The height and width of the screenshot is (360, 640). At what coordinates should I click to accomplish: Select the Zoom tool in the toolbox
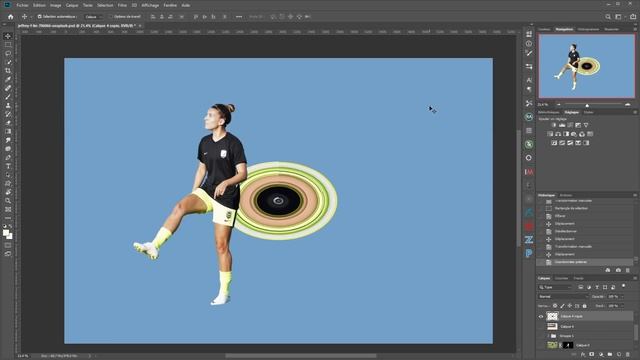click(x=8, y=200)
